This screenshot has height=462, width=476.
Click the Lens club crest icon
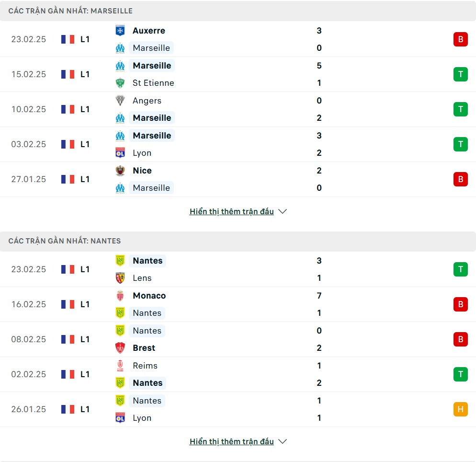tap(120, 278)
